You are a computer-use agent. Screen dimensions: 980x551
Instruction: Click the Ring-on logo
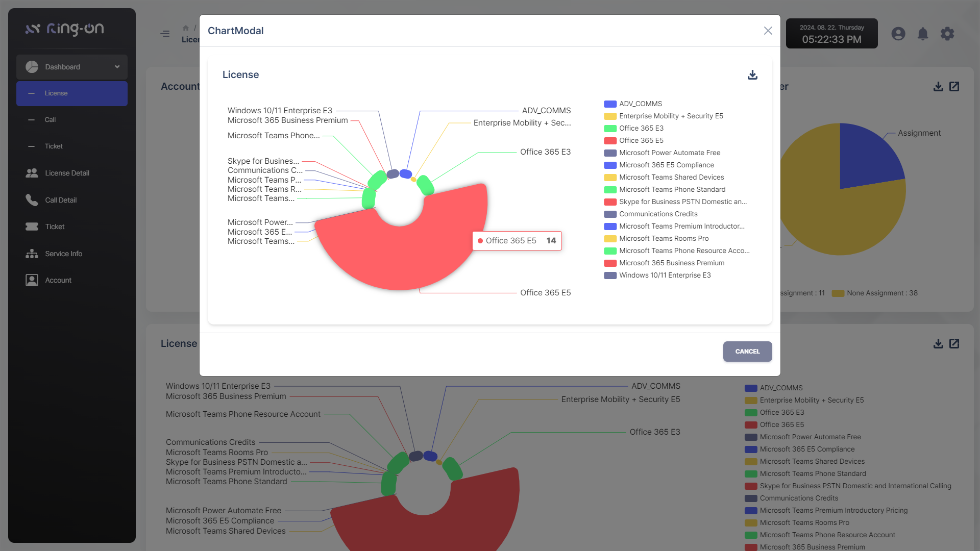(x=65, y=29)
